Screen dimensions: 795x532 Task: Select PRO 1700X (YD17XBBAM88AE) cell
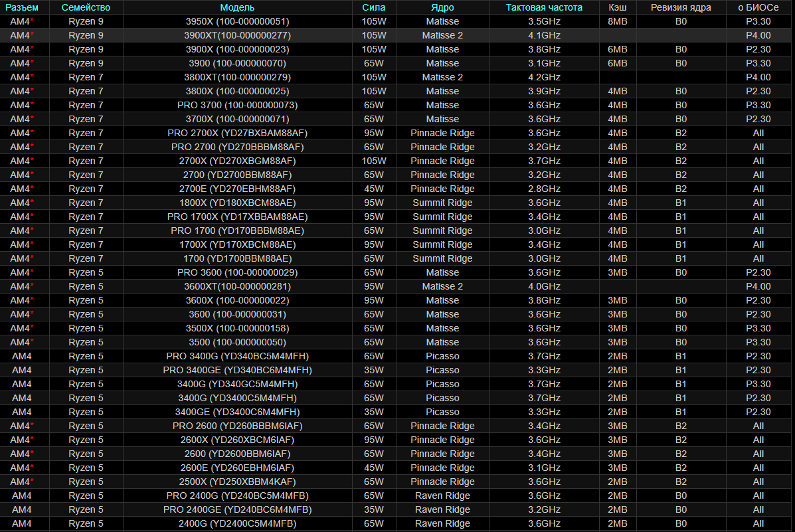tap(237, 217)
